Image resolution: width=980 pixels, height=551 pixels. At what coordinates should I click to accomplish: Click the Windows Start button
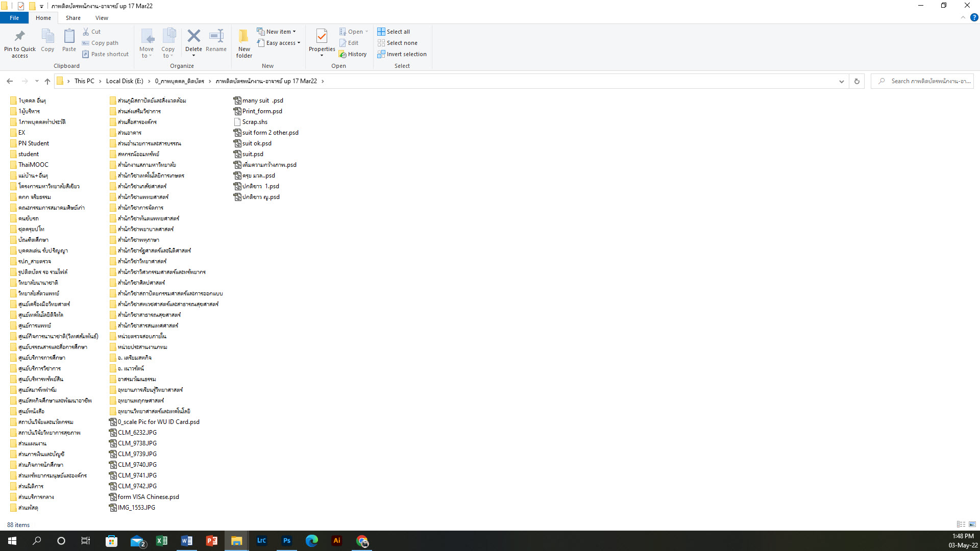coord(12,541)
